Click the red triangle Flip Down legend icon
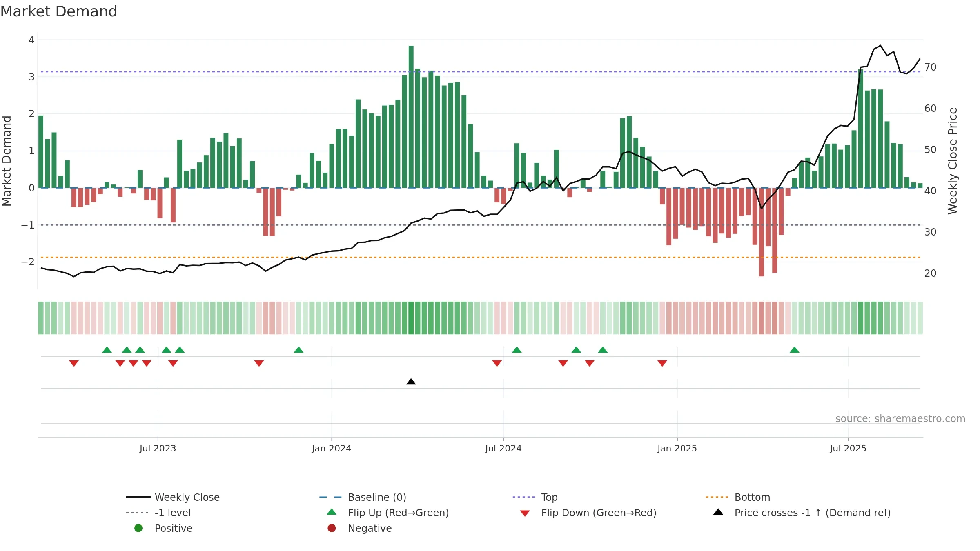This screenshot has height=551, width=980. click(525, 513)
